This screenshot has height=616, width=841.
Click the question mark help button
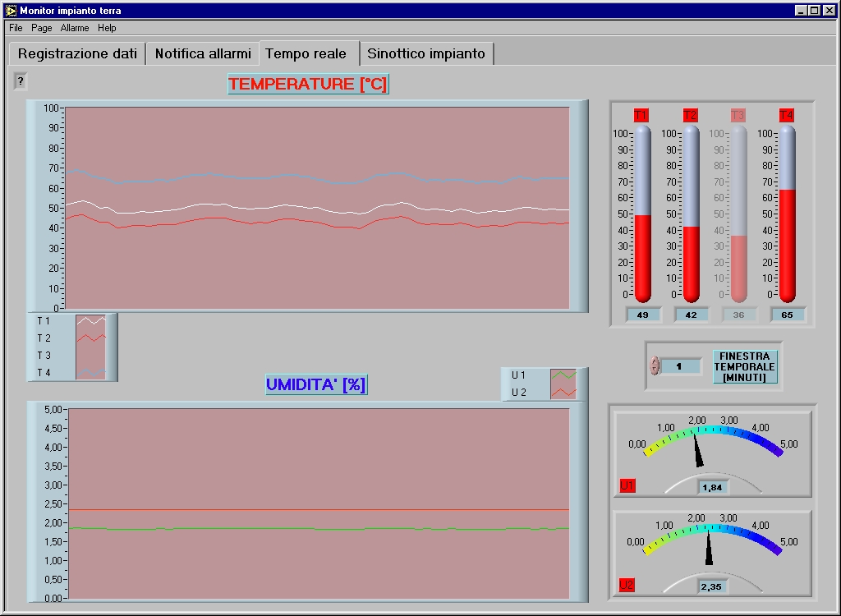21,81
